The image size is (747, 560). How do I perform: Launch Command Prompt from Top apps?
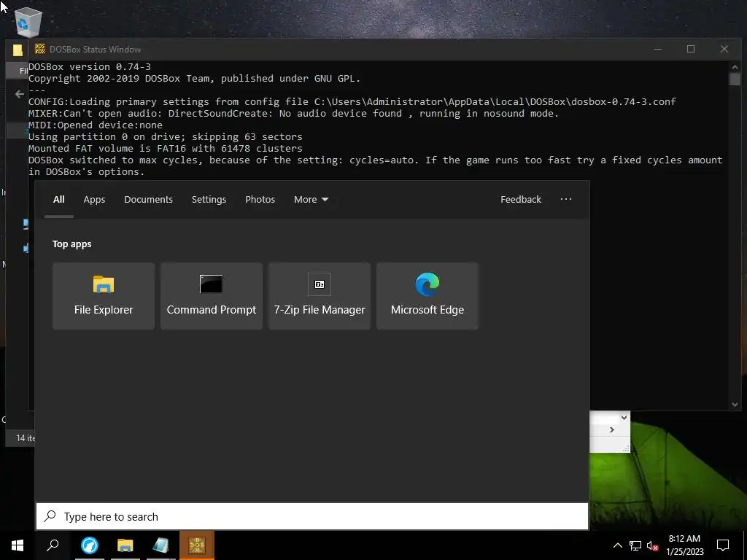pos(212,296)
